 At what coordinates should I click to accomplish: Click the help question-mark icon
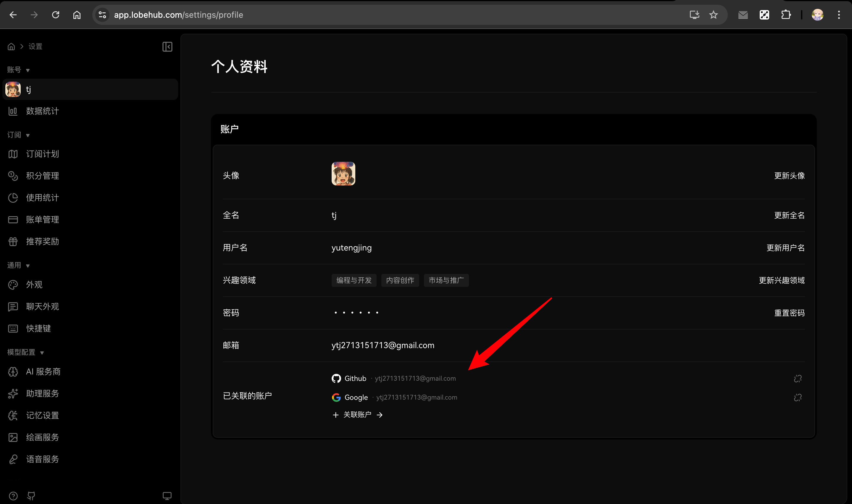[x=12, y=496]
